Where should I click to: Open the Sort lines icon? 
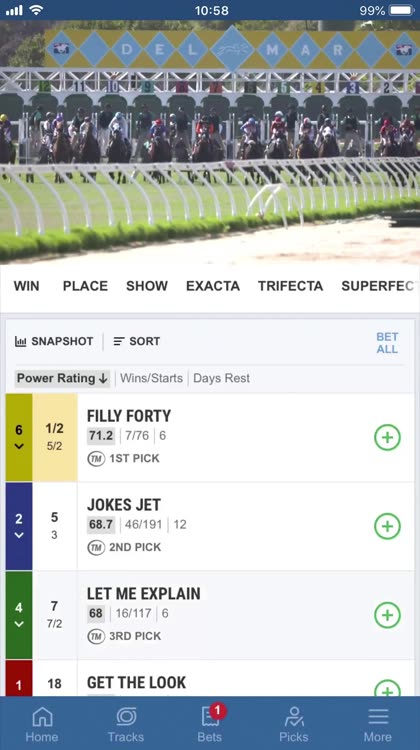click(119, 341)
